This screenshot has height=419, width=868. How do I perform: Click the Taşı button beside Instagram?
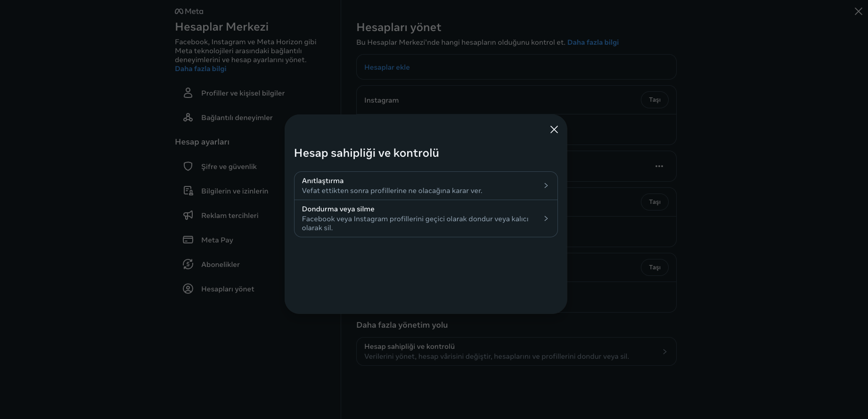point(655,100)
